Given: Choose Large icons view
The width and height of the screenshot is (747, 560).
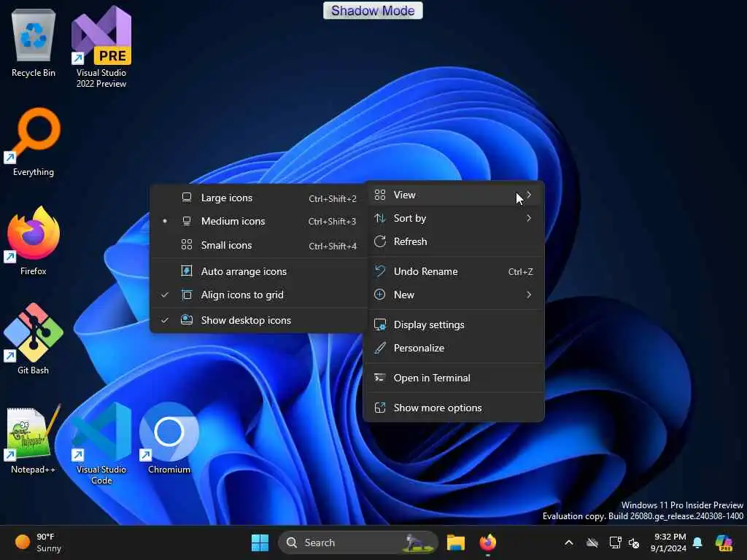Looking at the screenshot, I should pyautogui.click(x=259, y=198).
